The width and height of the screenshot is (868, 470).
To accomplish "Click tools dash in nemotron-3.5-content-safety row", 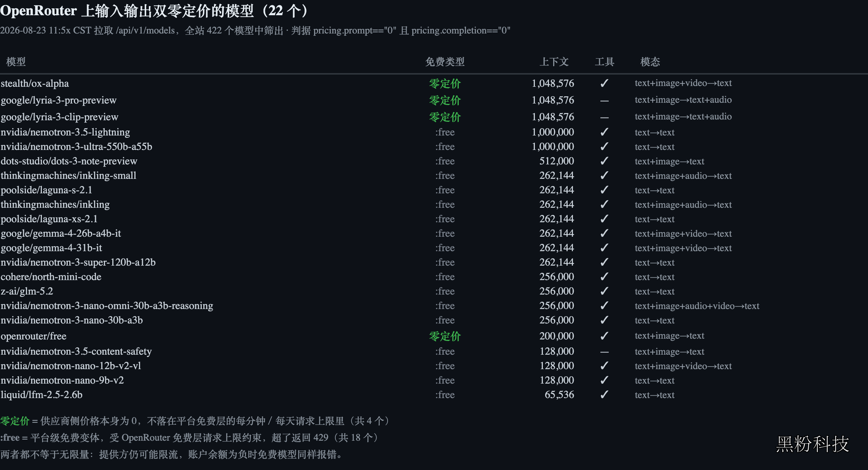I will pos(605,352).
